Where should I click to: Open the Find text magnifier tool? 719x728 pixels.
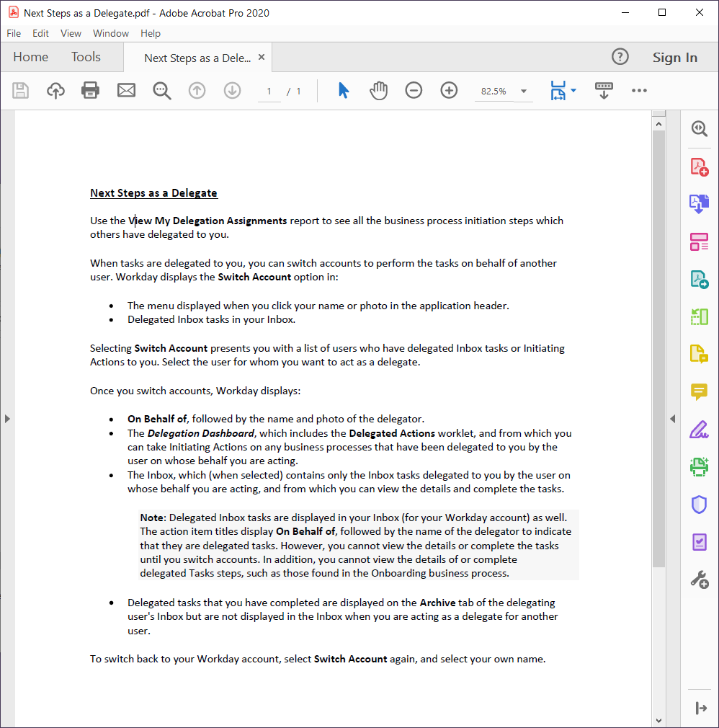pyautogui.click(x=162, y=91)
